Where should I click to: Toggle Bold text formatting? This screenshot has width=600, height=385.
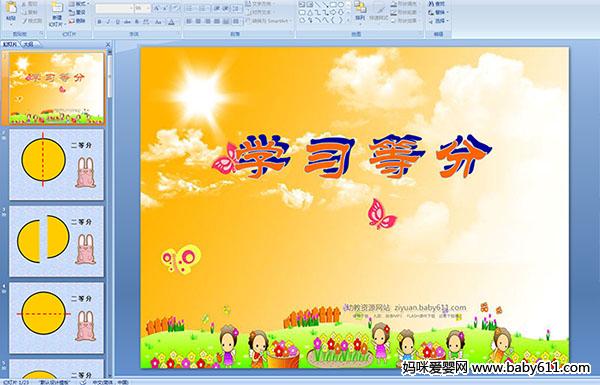[x=99, y=22]
